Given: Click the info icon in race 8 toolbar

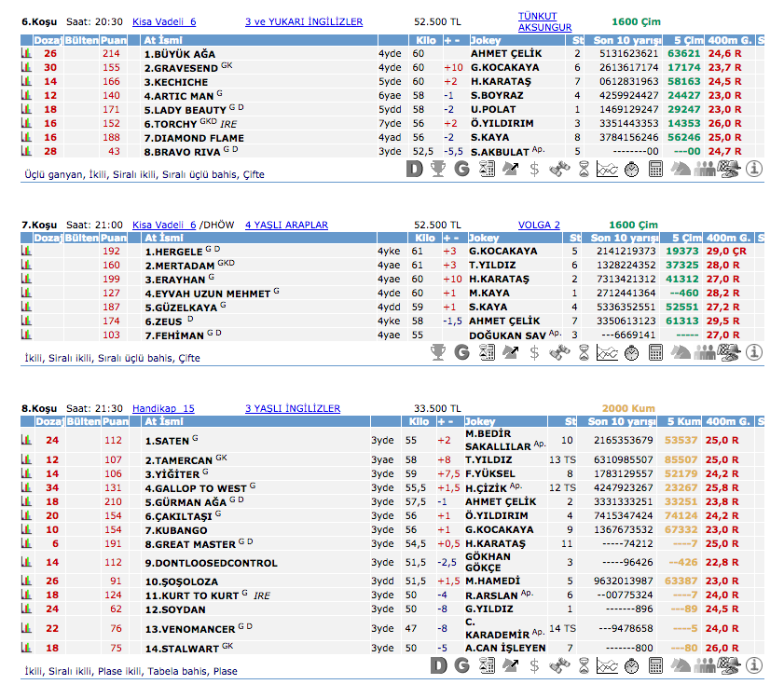Looking at the screenshot, I should coord(753,665).
